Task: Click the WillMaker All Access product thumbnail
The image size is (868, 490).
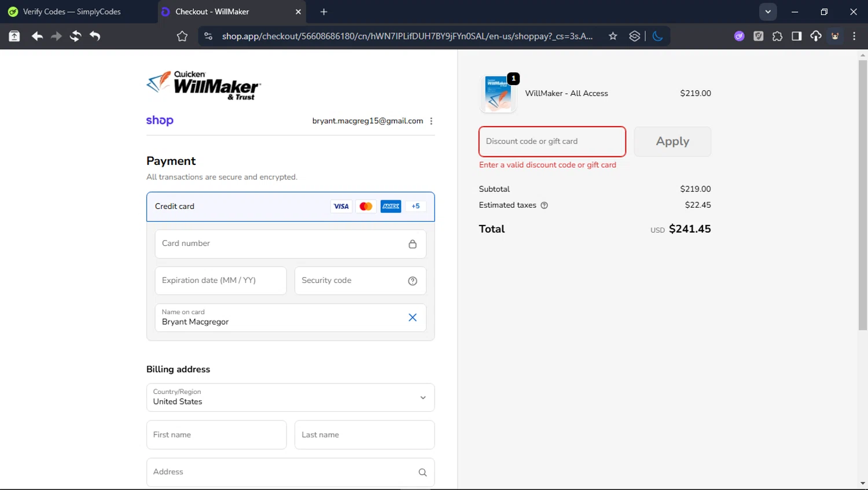Action: pos(498,94)
